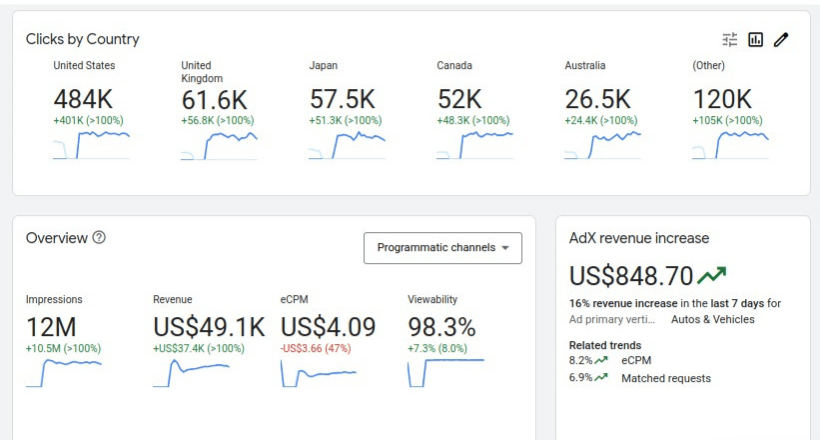Open the Australia 26.5K clicks metric
The image size is (820, 440).
pyautogui.click(x=598, y=99)
